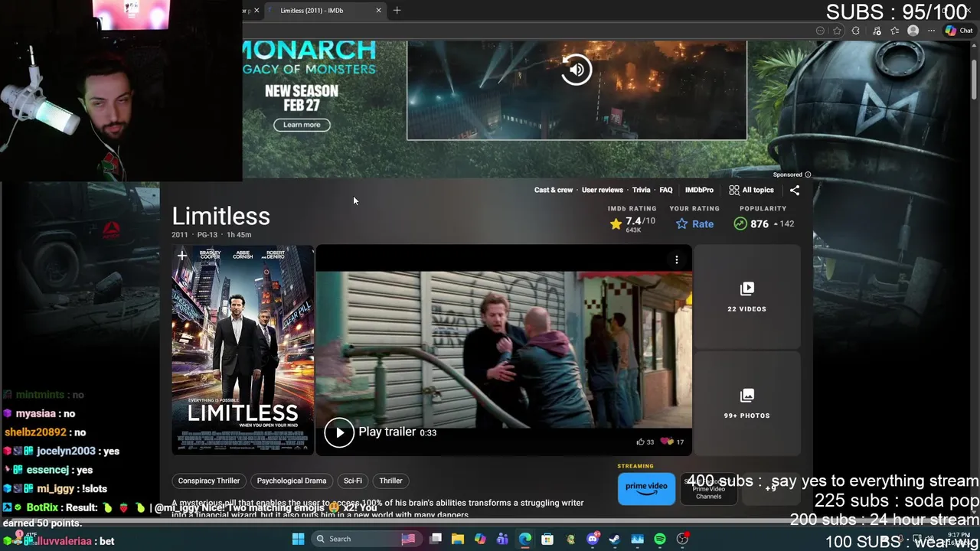Open browser extensions icon

(855, 31)
